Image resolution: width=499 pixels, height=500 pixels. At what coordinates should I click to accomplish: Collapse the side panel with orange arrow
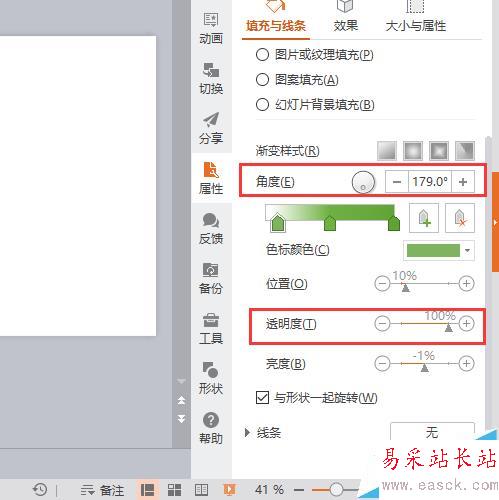(x=495, y=222)
